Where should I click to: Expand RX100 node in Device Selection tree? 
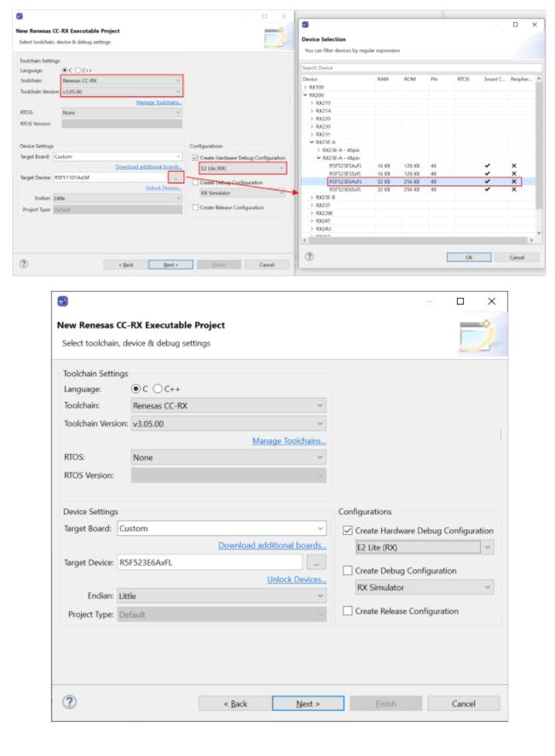(x=305, y=87)
